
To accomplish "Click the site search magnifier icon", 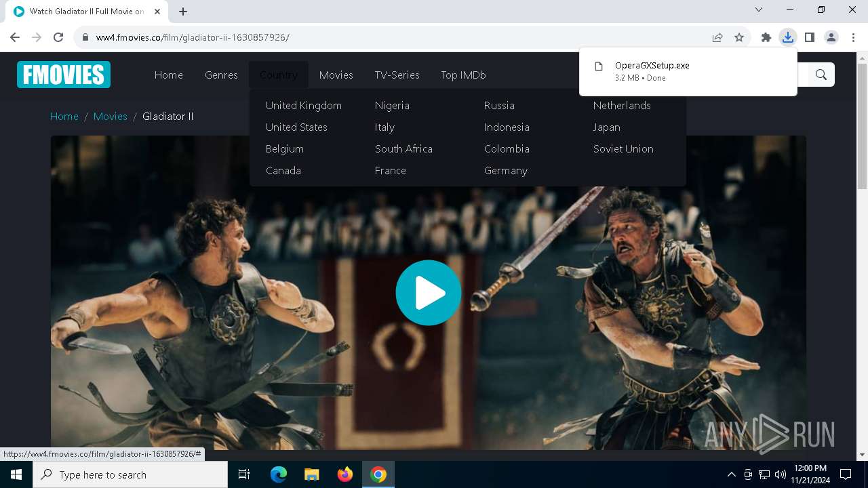I will pyautogui.click(x=821, y=75).
